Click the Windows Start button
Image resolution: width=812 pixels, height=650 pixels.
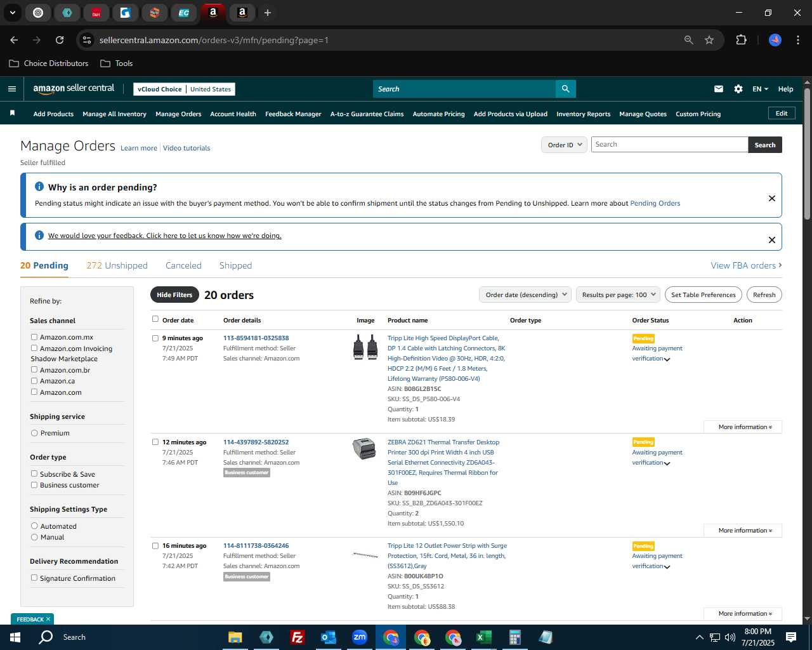(15, 637)
